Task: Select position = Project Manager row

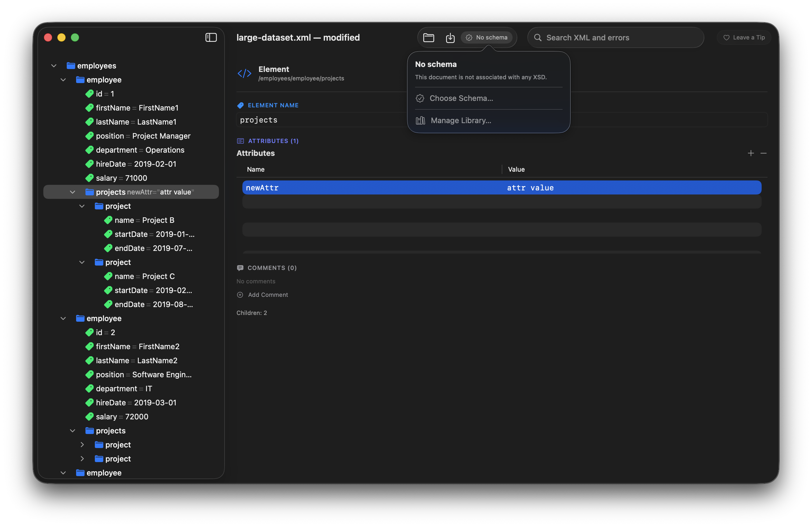Action: 131,136
